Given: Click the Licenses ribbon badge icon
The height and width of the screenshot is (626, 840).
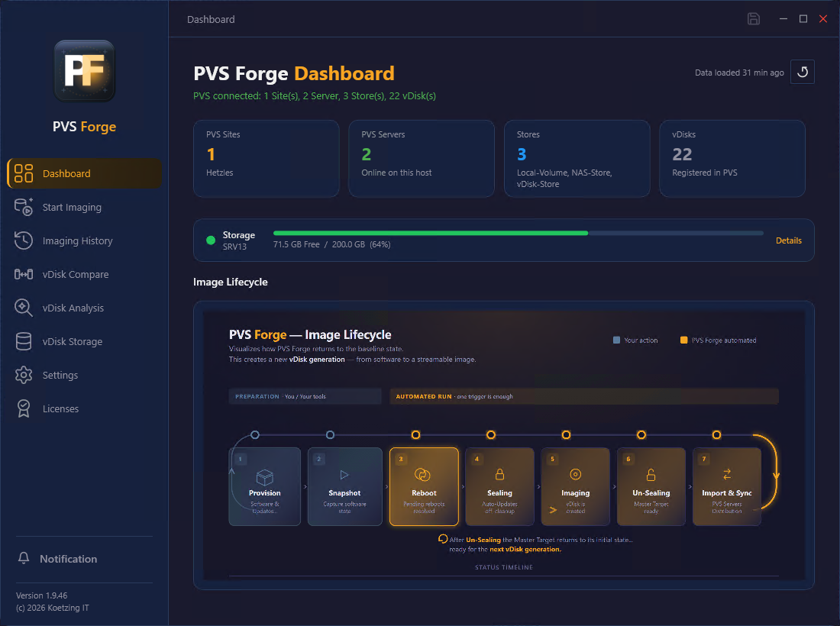Looking at the screenshot, I should click(x=24, y=408).
